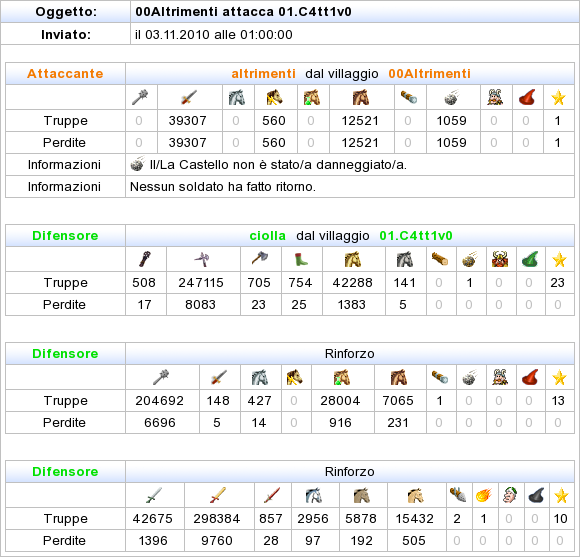Select 39307 in the attacker Truppe row
This screenshot has height=557, width=580.
188,121
